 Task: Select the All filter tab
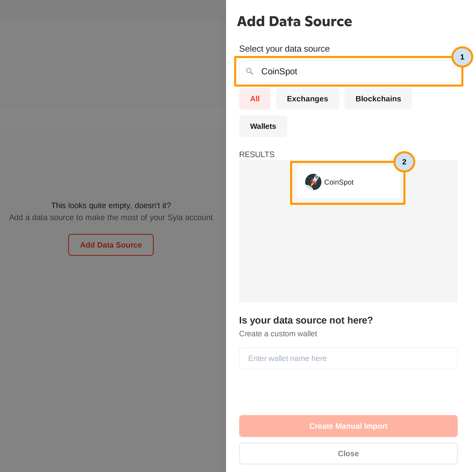[255, 99]
